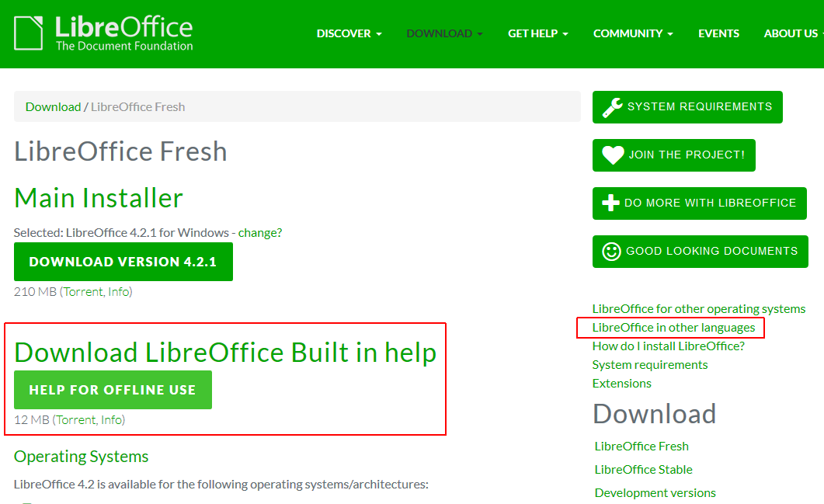Viewport: 824px width, 504px height.
Task: Click the wrench icon on System Requirements
Action: [612, 107]
